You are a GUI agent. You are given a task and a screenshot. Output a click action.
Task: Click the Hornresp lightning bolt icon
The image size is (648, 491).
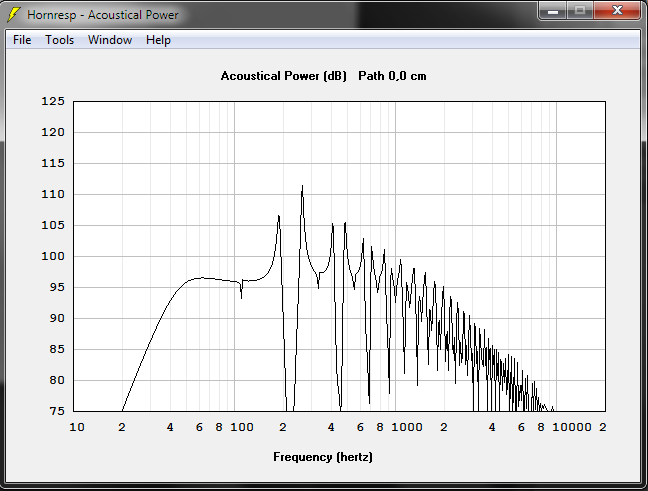pyautogui.click(x=14, y=14)
